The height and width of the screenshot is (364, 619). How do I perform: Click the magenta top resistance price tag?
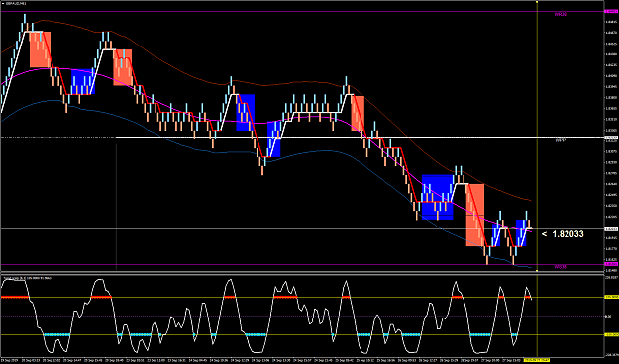coord(611,12)
